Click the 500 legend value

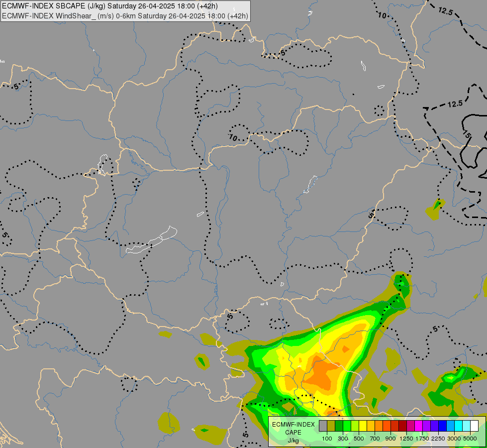(x=359, y=439)
